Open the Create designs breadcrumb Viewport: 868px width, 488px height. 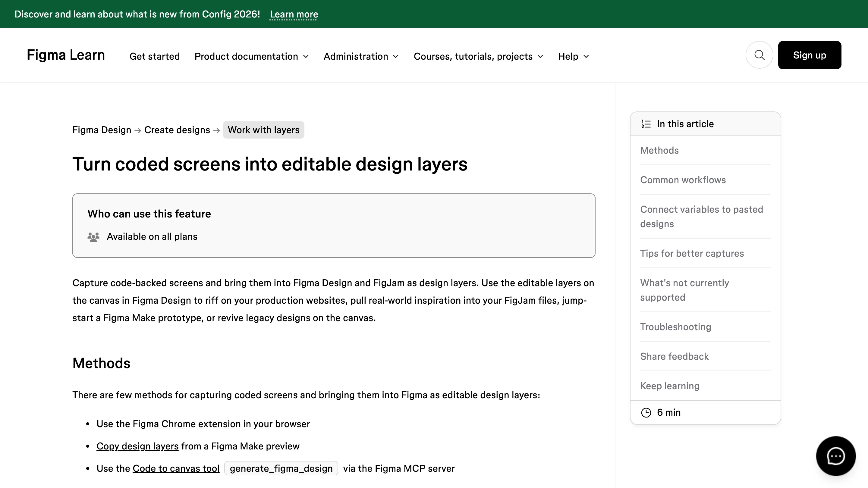pyautogui.click(x=177, y=130)
